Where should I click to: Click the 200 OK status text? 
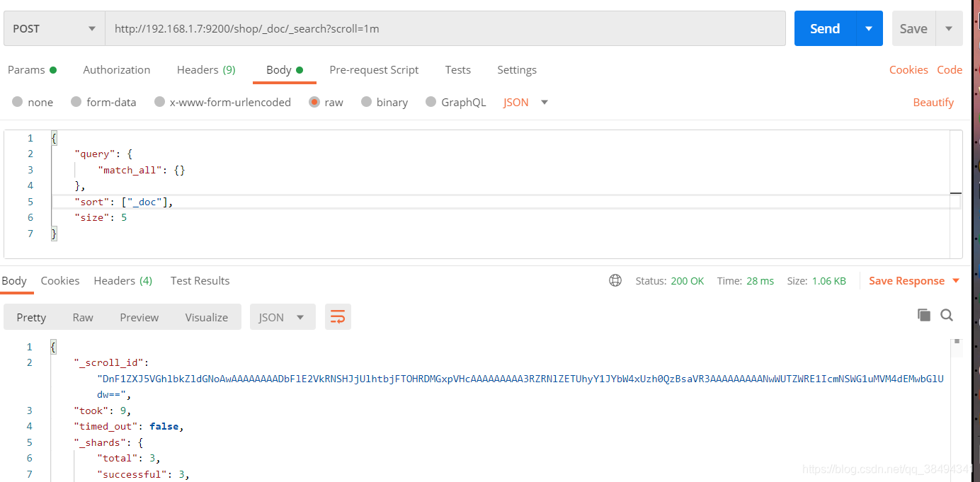click(687, 280)
